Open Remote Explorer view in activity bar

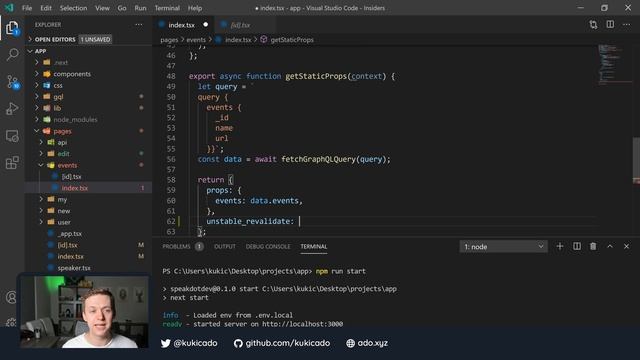point(12,136)
